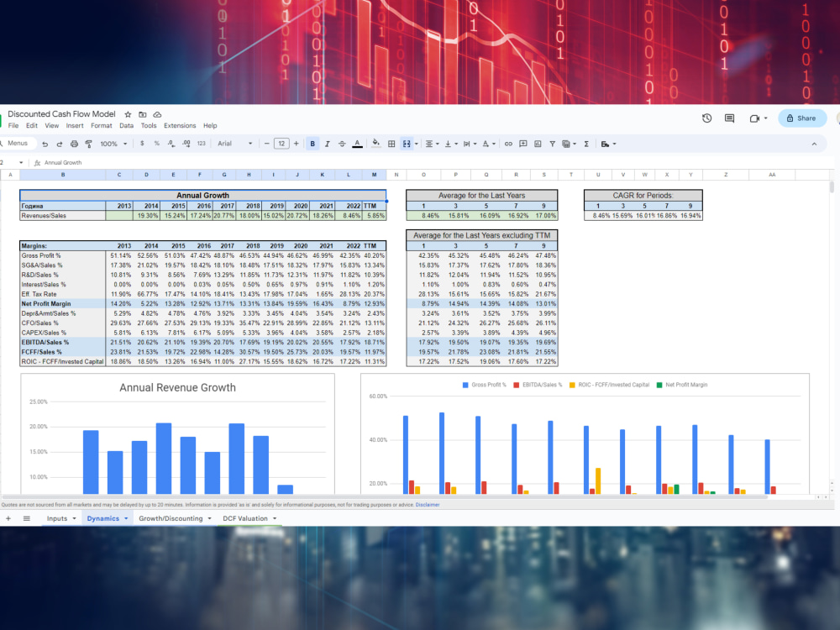The image size is (840, 630).
Task: Click the undo arrow
Action: pyautogui.click(x=45, y=144)
